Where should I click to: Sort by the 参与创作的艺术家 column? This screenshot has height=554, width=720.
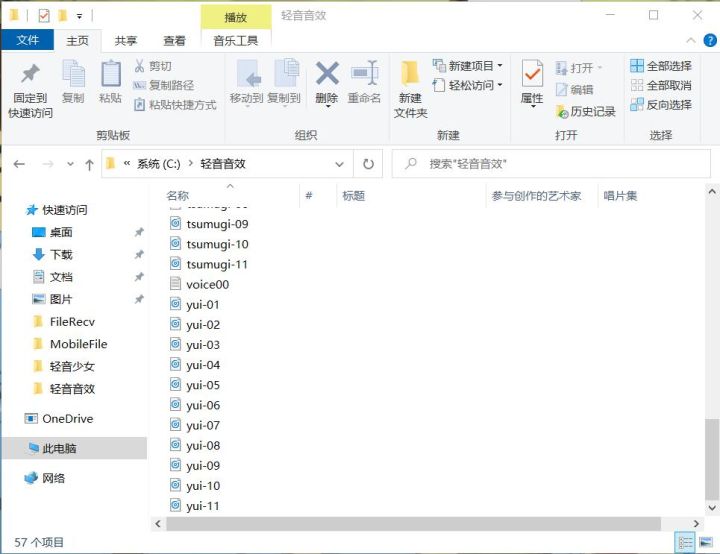pos(536,196)
